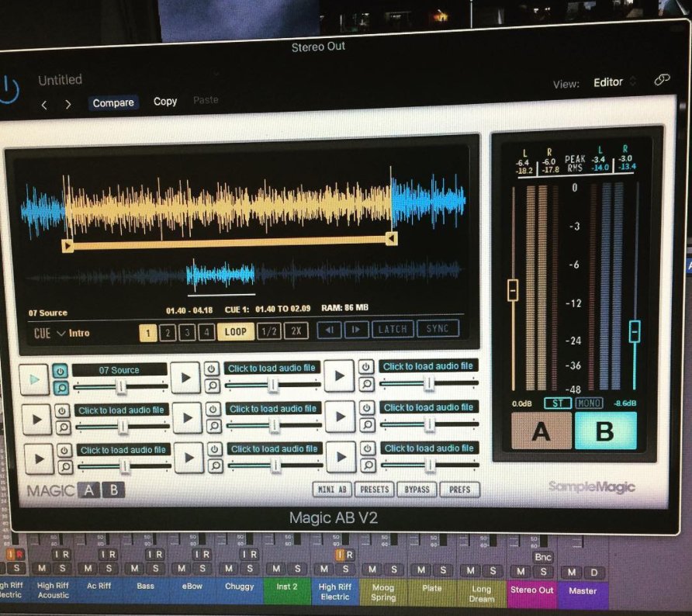The height and width of the screenshot is (616, 692).
Task: Play the center slot of middle row
Action: 187,417
